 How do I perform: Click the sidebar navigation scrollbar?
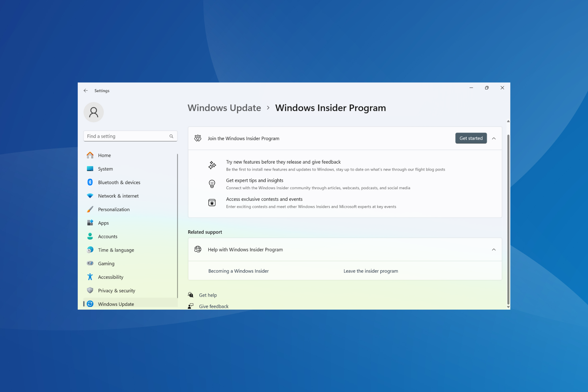(x=177, y=226)
